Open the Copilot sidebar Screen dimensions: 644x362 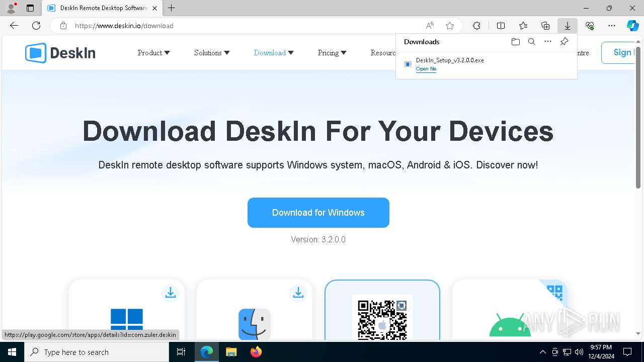tap(633, 26)
